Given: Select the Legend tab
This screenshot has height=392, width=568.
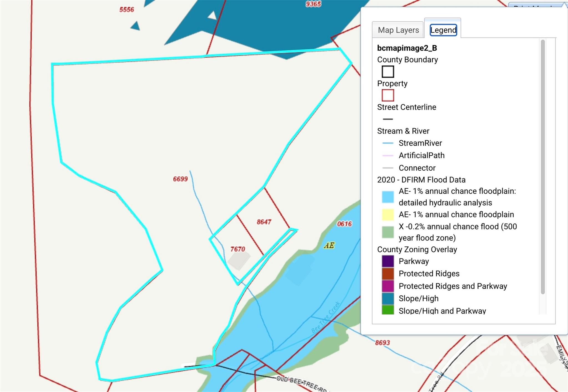Looking at the screenshot, I should pyautogui.click(x=443, y=30).
